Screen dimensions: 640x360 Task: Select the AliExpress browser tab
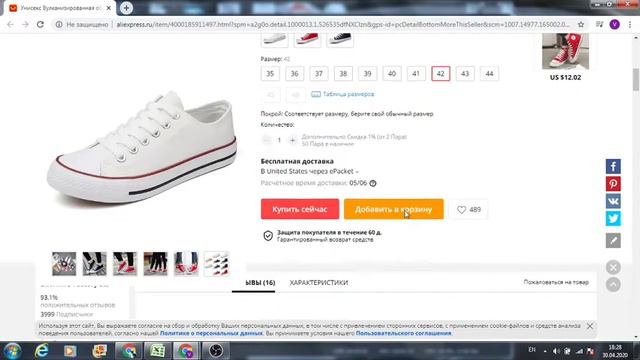[60, 8]
